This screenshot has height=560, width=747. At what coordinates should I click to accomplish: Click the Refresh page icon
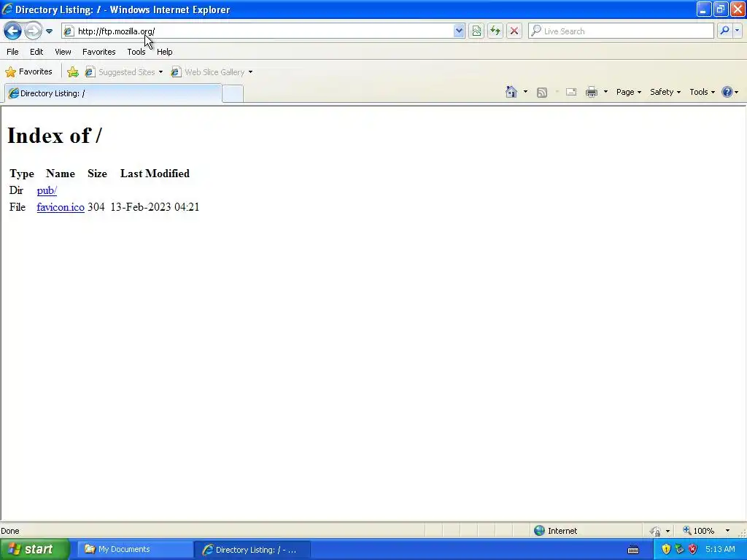point(495,31)
